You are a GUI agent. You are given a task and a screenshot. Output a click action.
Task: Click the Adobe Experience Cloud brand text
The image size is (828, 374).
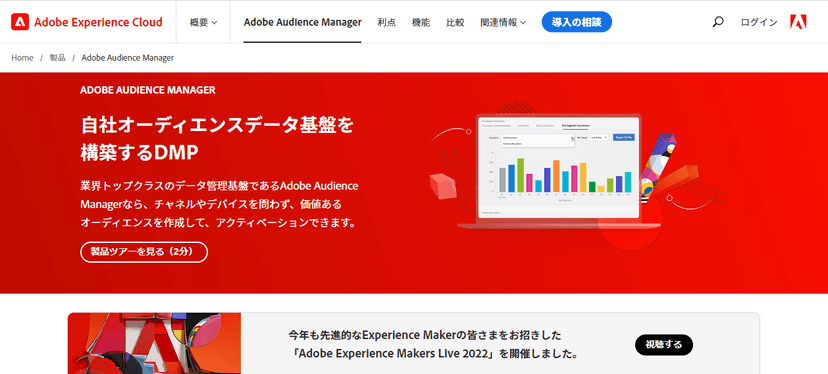coord(98,22)
